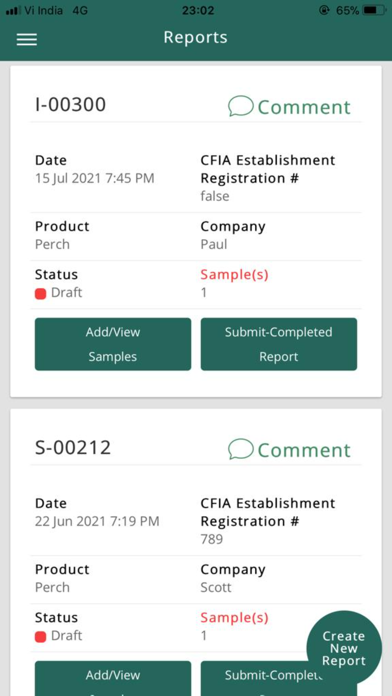Tap the Reports header title
Screen dimensions: 392x696
[195, 37]
